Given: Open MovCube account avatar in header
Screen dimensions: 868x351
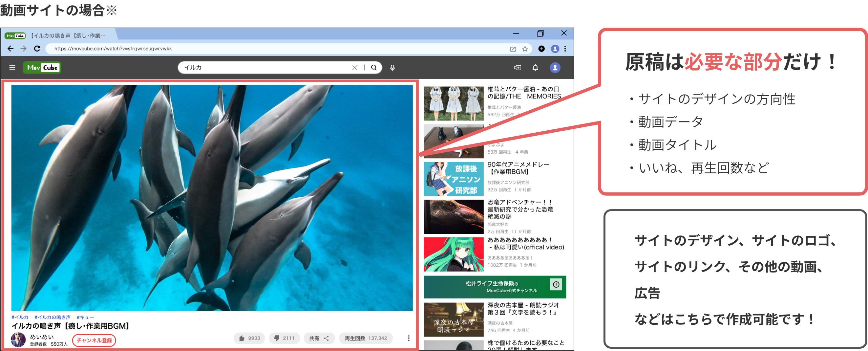Looking at the screenshot, I should (555, 68).
